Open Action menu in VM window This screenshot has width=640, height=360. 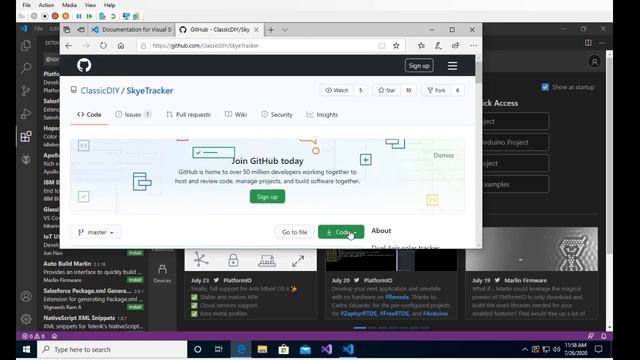pyautogui.click(x=46, y=5)
